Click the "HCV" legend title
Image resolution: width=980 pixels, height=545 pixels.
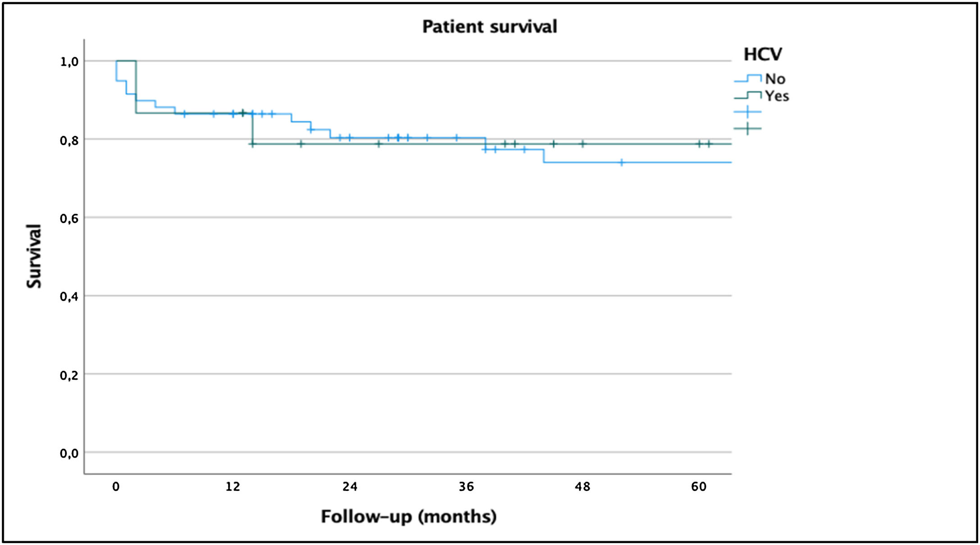pos(762,54)
